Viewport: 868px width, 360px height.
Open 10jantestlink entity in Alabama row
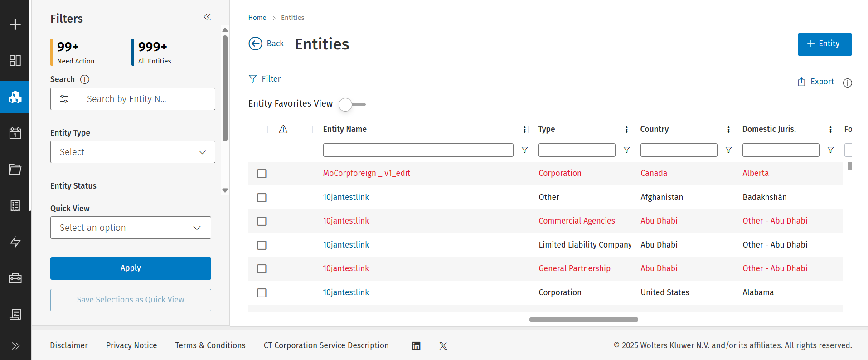[x=346, y=292]
